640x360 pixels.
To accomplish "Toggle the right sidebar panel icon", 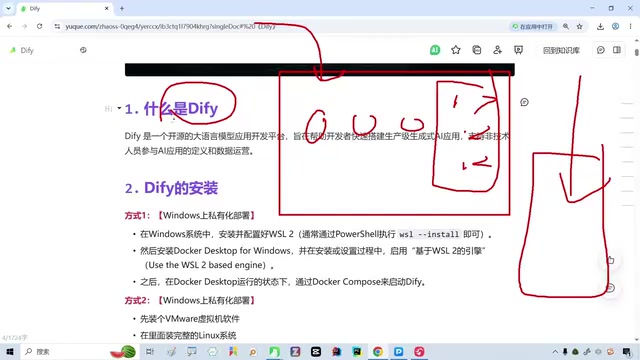I will [617, 50].
